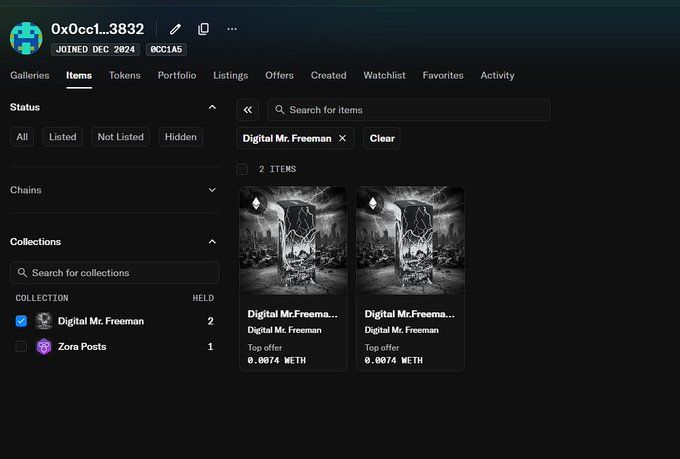Open the Offers tab

coord(279,75)
